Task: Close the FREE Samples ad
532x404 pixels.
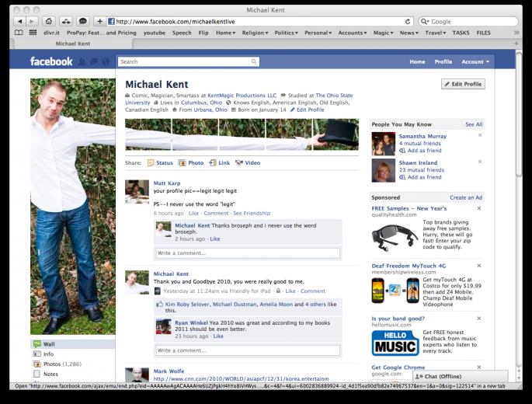Action: (x=478, y=208)
